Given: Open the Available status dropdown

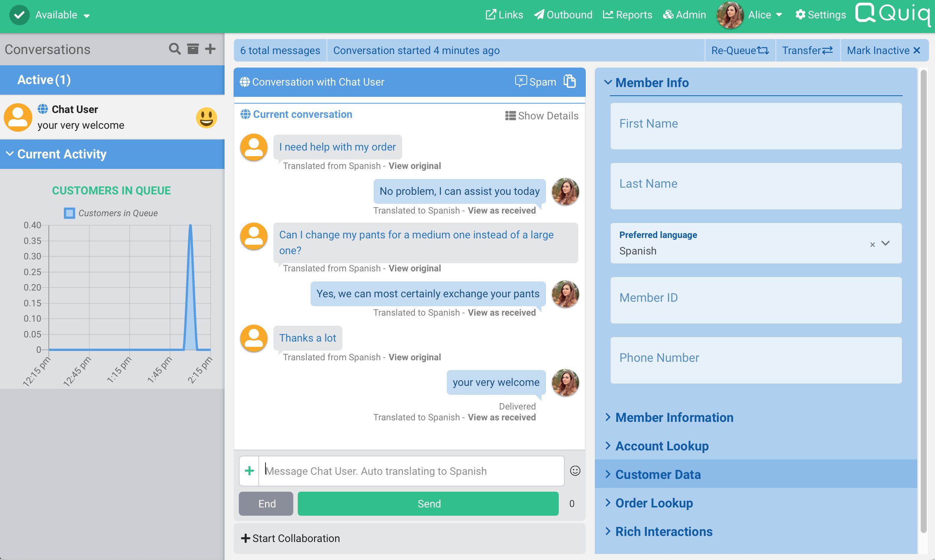Looking at the screenshot, I should click(x=86, y=15).
